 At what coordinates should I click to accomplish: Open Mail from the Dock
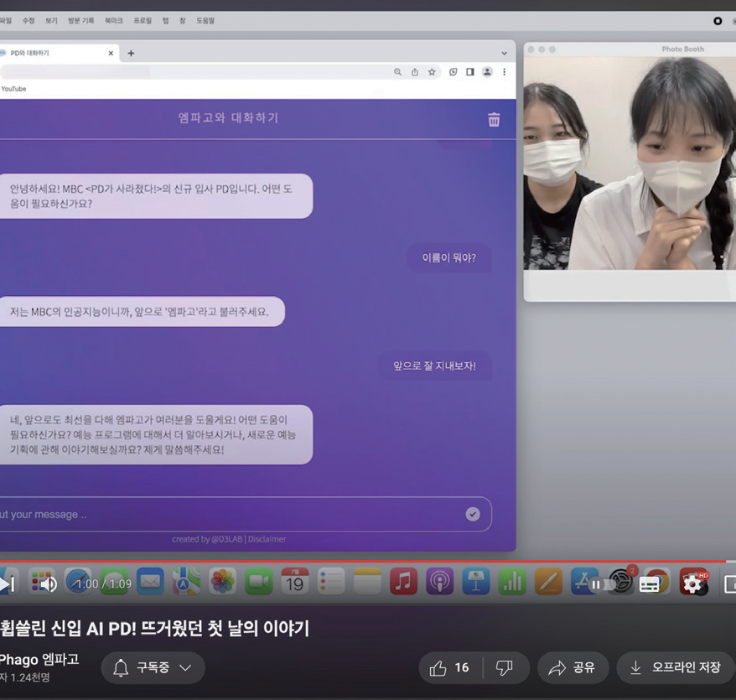(x=150, y=581)
